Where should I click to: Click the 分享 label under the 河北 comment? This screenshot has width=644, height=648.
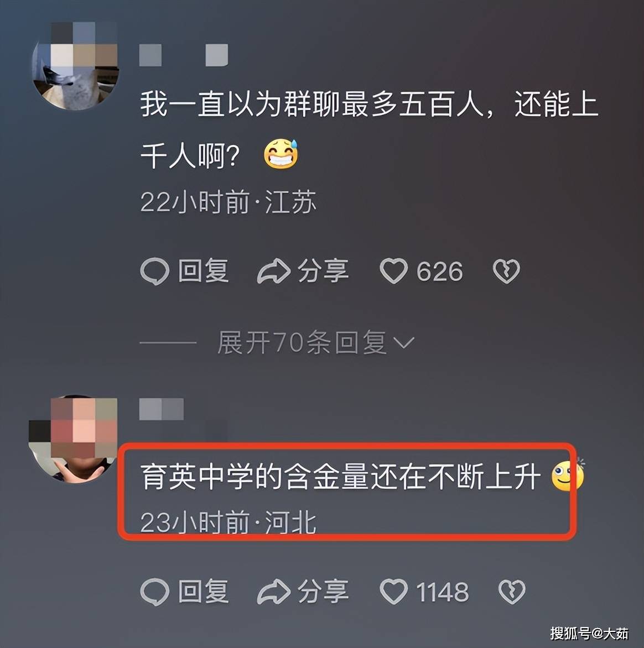click(323, 592)
